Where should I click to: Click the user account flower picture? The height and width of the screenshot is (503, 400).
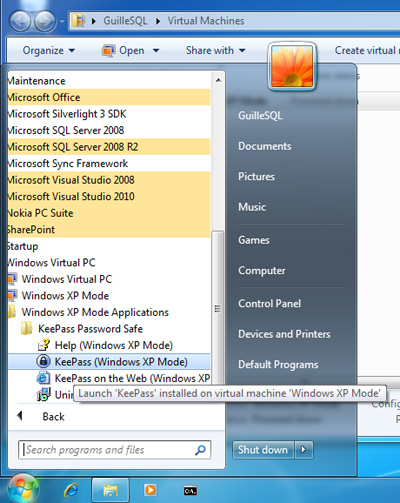tap(292, 66)
